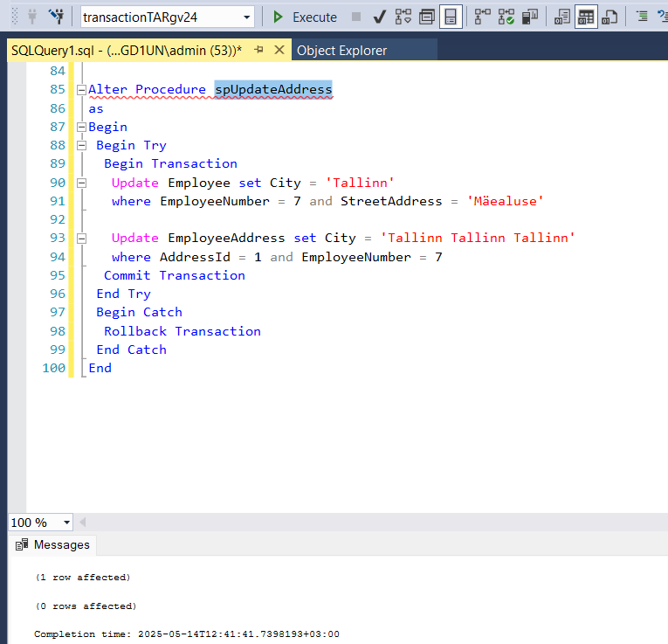Click the Parse checkmark icon
Screen dimensions: 668x644
379,17
